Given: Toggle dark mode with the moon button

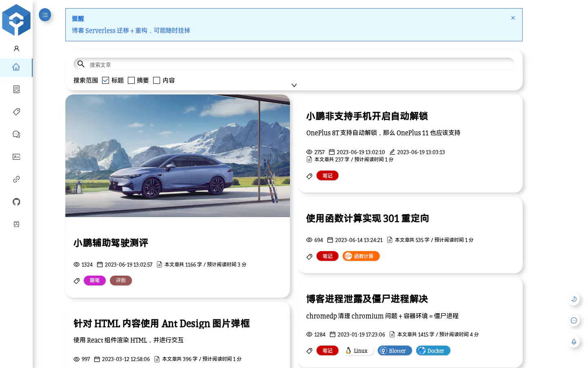Looking at the screenshot, I should coord(574,299).
